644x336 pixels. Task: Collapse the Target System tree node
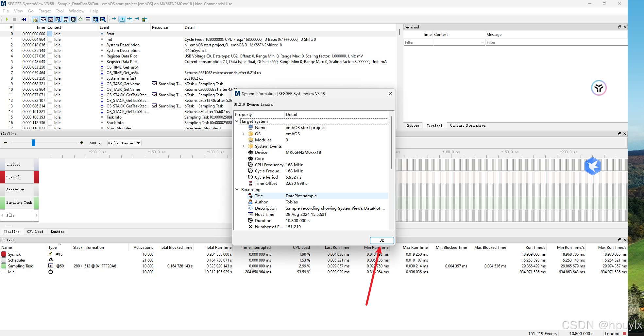pyautogui.click(x=237, y=121)
